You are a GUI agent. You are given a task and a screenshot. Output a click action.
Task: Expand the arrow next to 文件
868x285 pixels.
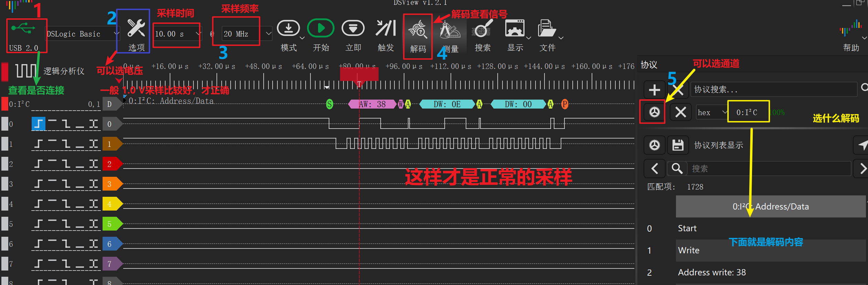point(561,38)
